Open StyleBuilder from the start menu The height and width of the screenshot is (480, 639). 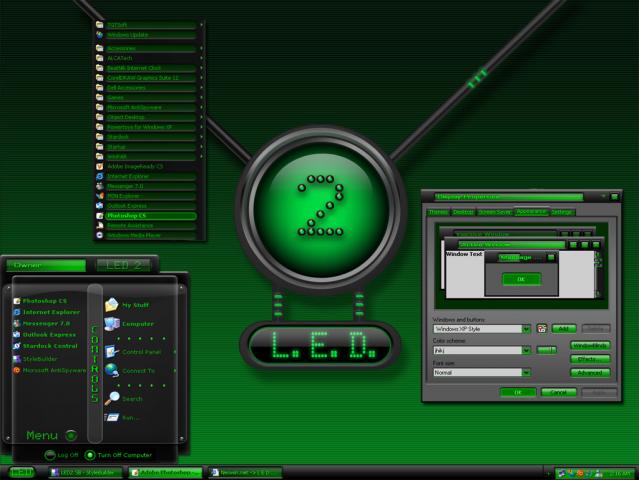point(35,359)
